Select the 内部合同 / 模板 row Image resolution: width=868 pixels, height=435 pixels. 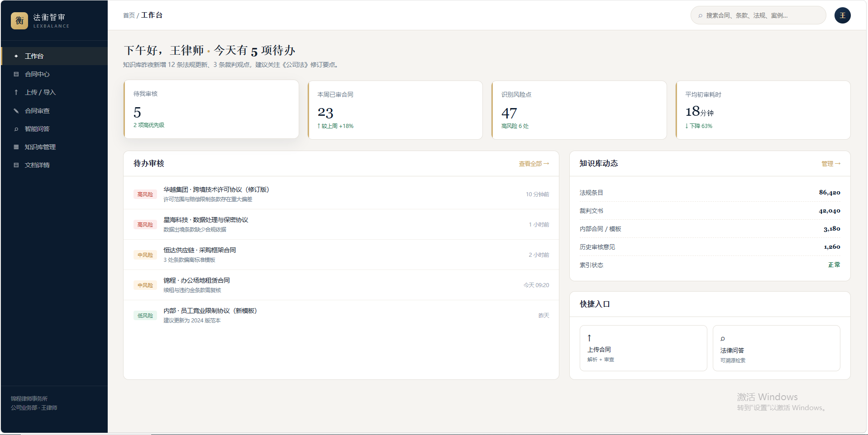click(x=710, y=229)
